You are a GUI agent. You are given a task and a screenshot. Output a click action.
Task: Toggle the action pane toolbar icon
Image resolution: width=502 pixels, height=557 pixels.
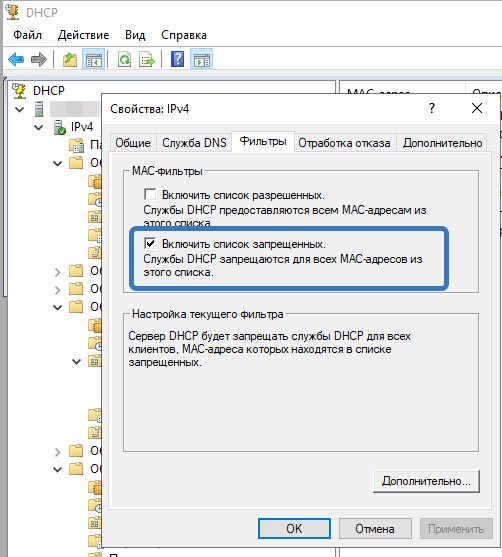click(x=201, y=59)
